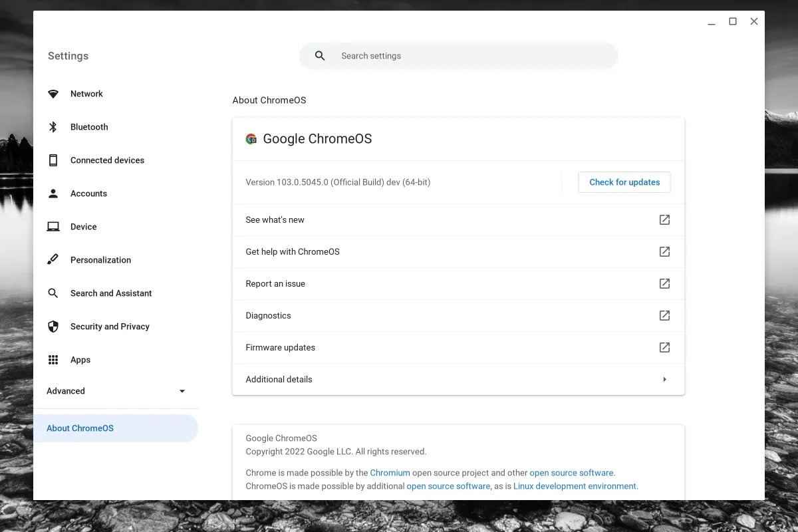Click the Search settings input field
798x532 pixels.
465,56
